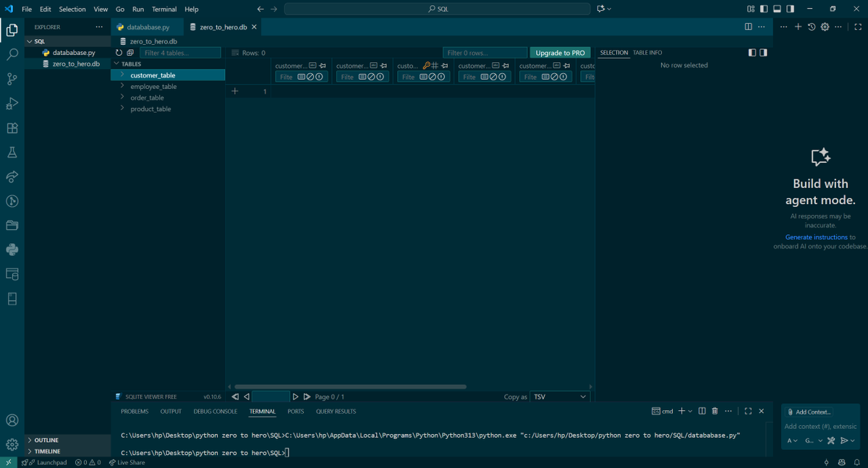Toggle Panel visibility from title bar
The height and width of the screenshot is (468, 868).
coord(777,9)
